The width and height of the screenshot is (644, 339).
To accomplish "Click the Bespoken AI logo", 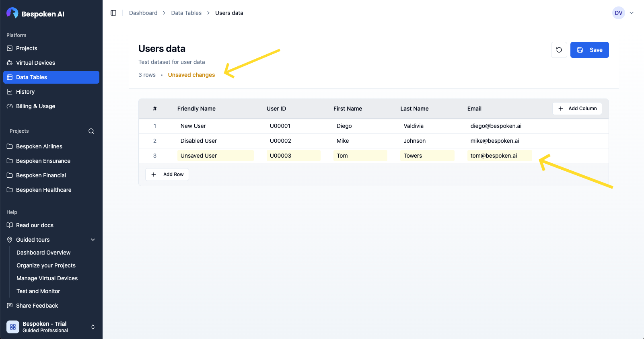I will 12,13.
